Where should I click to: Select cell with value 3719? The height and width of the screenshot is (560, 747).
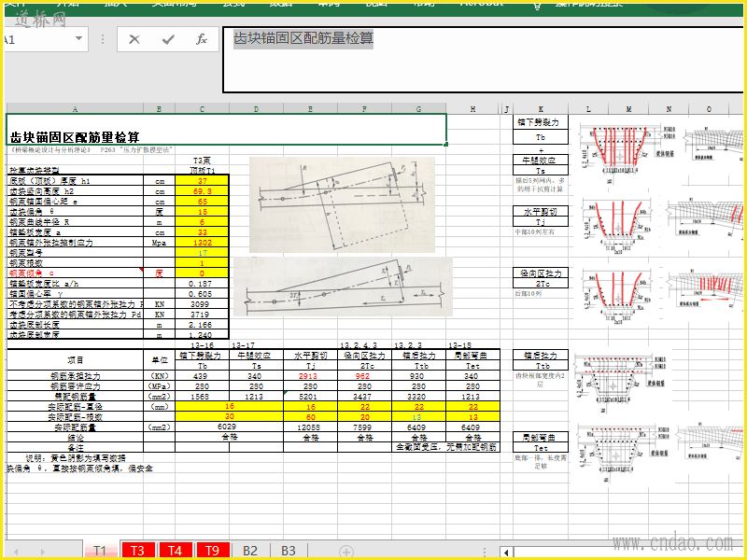tap(202, 315)
